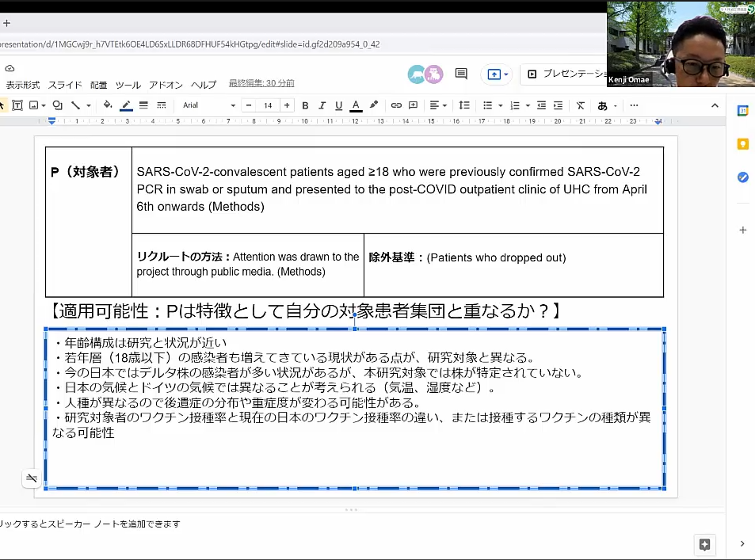755x560 pixels.
Task: Click the プレゼンテーション start button
Action: click(x=565, y=74)
